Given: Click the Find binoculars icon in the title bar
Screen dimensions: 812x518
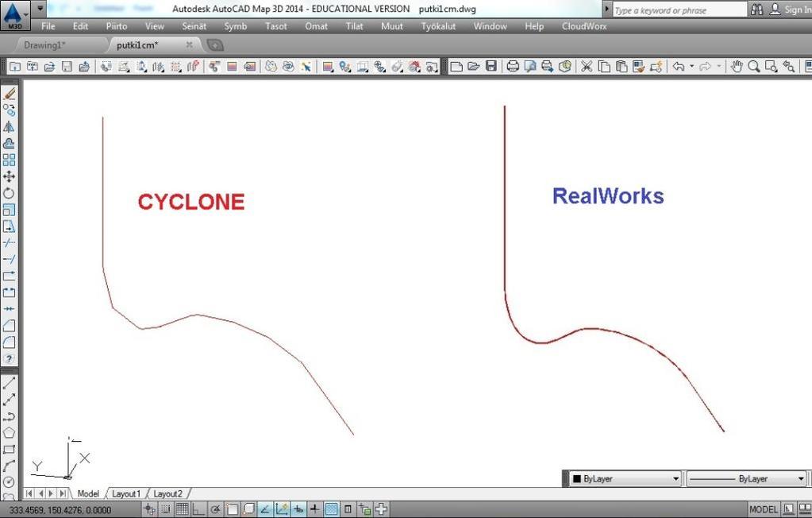Looking at the screenshot, I should coord(756,10).
